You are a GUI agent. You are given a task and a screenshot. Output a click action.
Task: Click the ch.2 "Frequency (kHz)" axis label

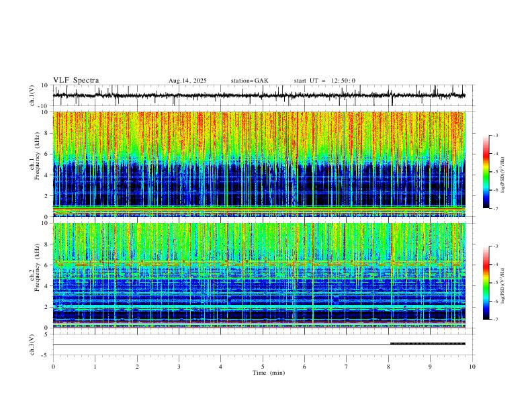(37, 267)
